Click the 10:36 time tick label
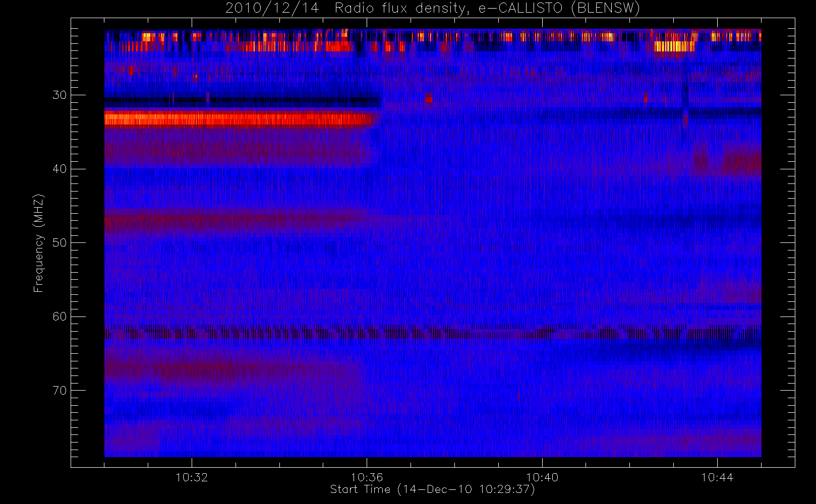 [367, 477]
